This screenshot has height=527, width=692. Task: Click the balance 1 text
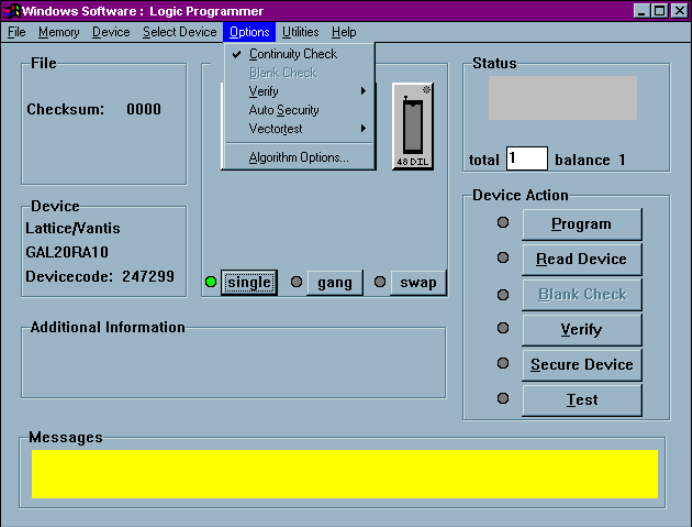pos(590,160)
